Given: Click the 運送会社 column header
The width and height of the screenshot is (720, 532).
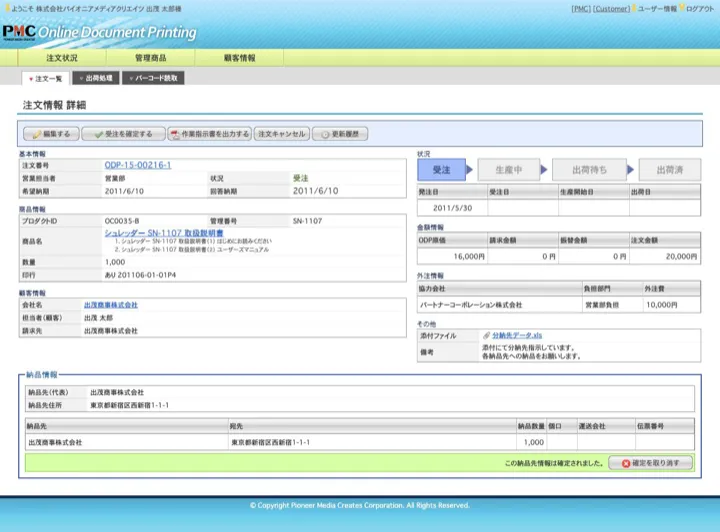Looking at the screenshot, I should pos(606,426).
